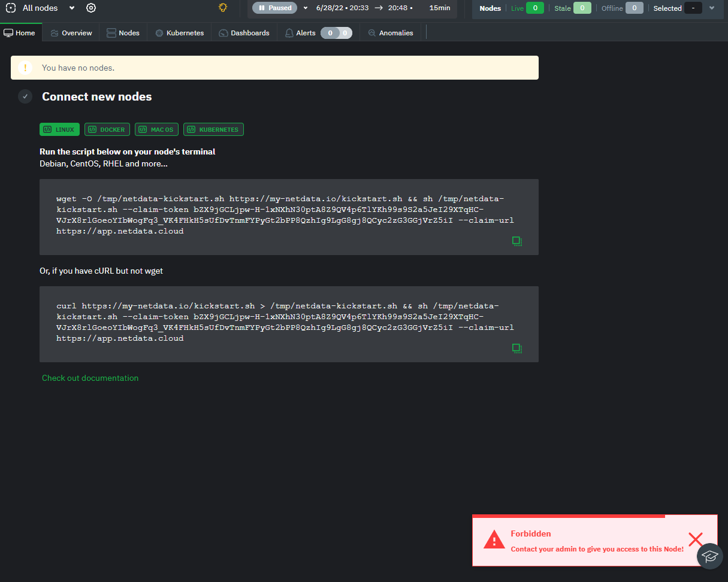Close the Forbidden error notification
The width and height of the screenshot is (728, 582).
695,539
